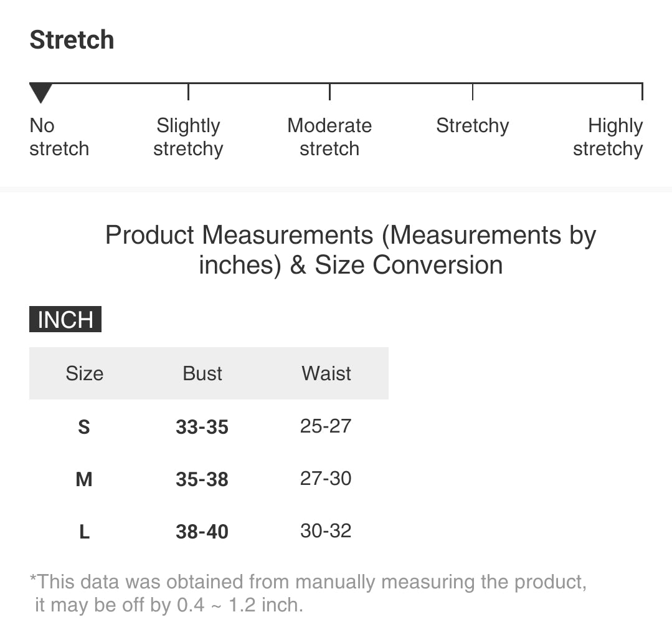
Task: Click waist measurement 30-32
Action: pyautogui.click(x=326, y=531)
